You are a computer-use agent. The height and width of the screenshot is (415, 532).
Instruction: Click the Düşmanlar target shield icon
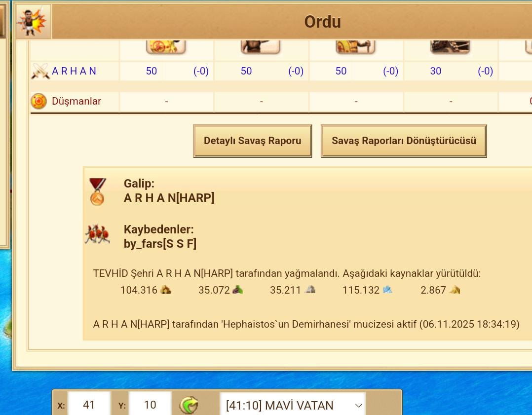tap(38, 101)
